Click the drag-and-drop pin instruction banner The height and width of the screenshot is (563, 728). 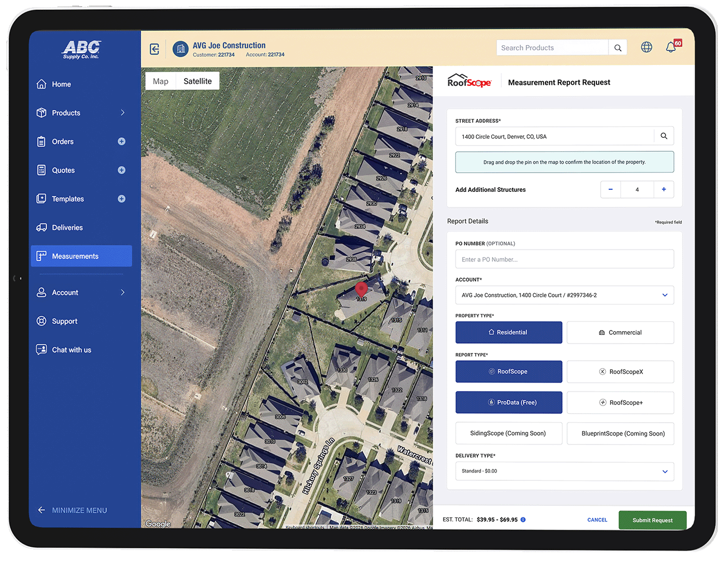pyautogui.click(x=565, y=162)
